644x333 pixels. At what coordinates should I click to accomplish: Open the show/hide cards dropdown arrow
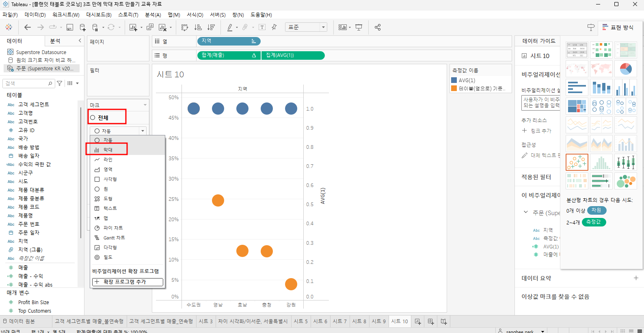point(350,28)
